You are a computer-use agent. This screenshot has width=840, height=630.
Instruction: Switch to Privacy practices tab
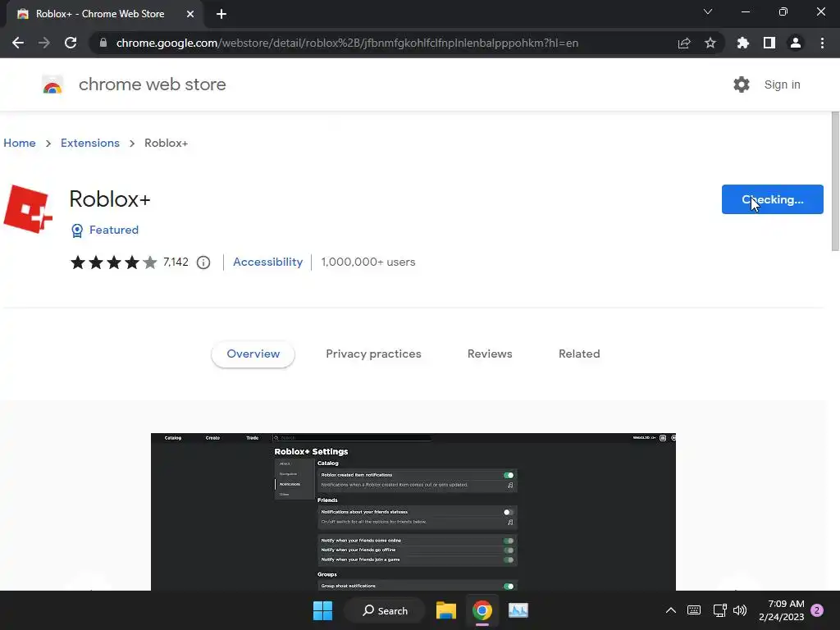coord(373,354)
